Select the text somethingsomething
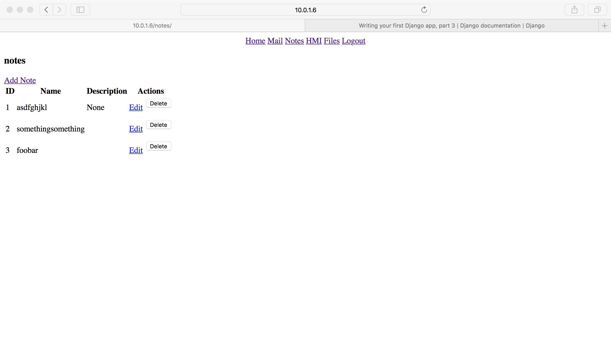Screen dimensions: 611x364 [x=51, y=129]
